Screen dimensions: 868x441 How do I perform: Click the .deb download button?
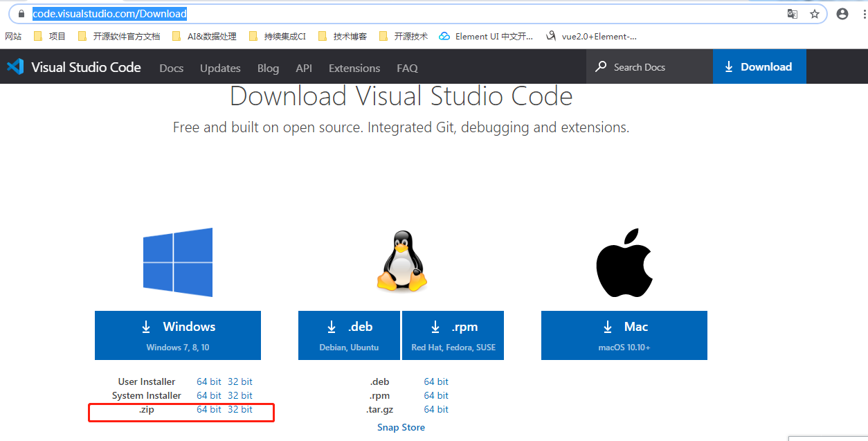(x=349, y=336)
